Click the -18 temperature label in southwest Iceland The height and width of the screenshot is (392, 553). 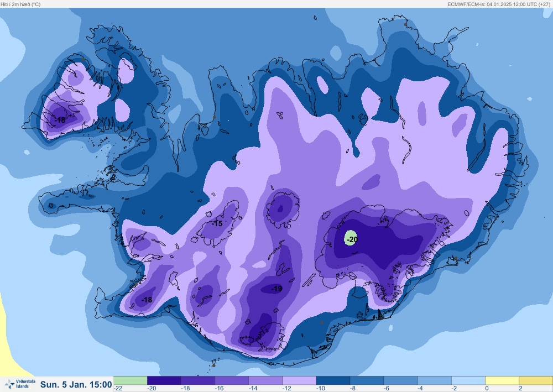coord(147,300)
